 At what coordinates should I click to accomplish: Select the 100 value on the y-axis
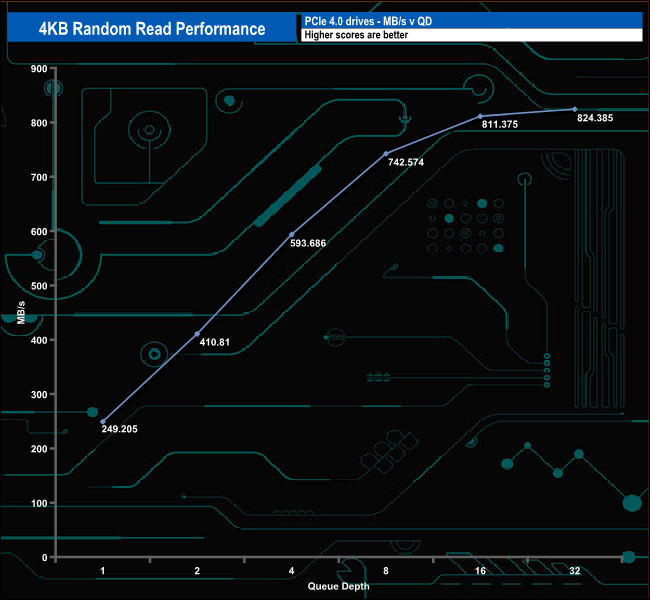coord(39,503)
